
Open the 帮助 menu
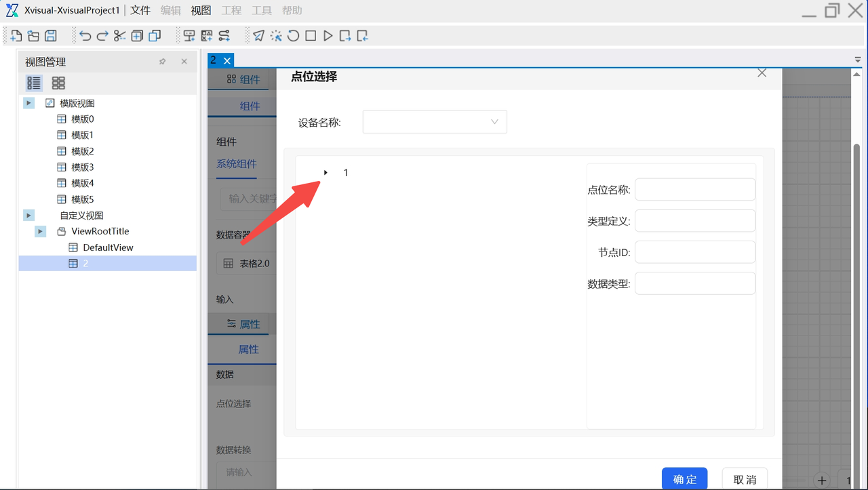pos(292,11)
